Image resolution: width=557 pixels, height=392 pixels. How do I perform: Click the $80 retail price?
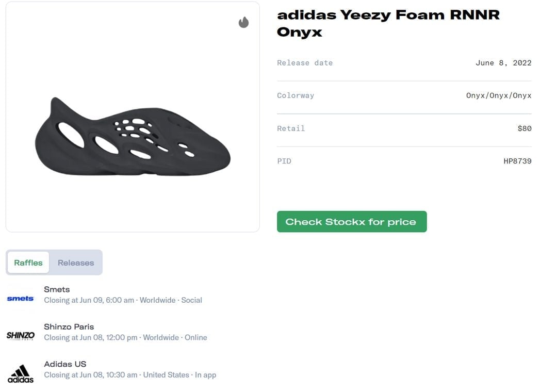click(524, 128)
